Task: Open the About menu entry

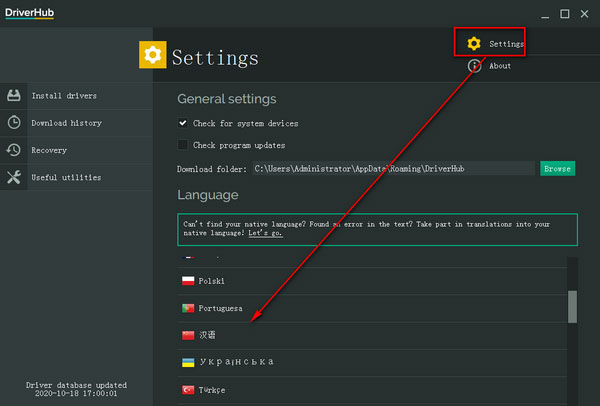Action: (x=500, y=66)
